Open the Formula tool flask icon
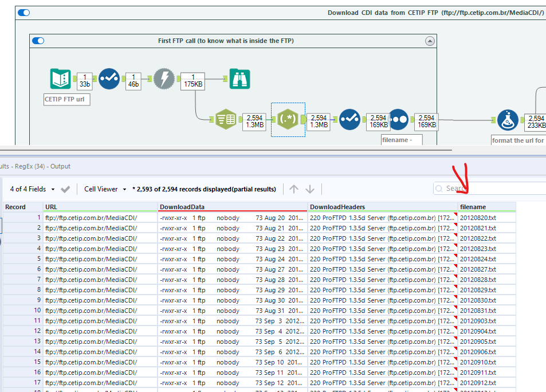This screenshot has width=546, height=392. point(509,120)
